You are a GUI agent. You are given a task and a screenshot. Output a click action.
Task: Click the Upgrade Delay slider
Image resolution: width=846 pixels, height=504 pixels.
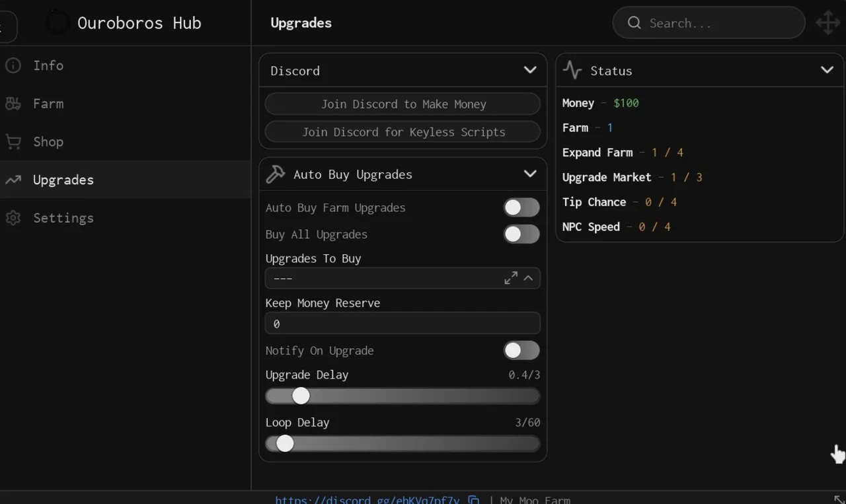(403, 396)
